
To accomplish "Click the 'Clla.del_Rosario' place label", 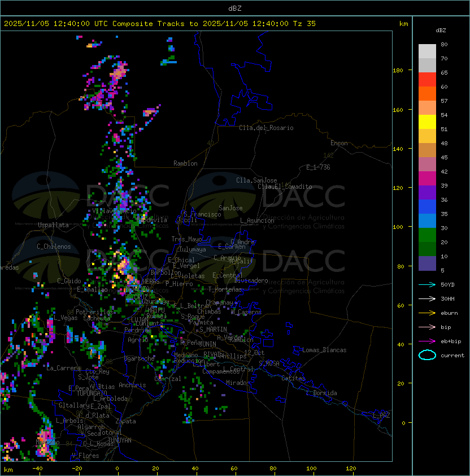I will [266, 128].
